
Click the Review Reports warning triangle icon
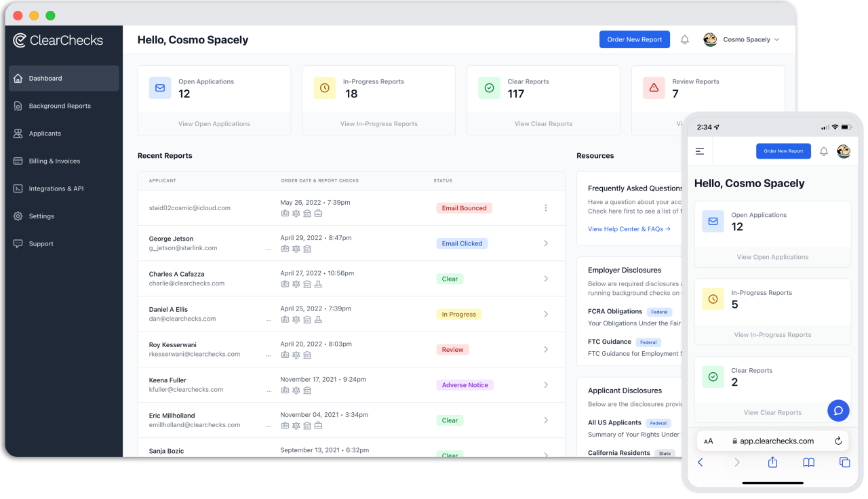point(654,88)
